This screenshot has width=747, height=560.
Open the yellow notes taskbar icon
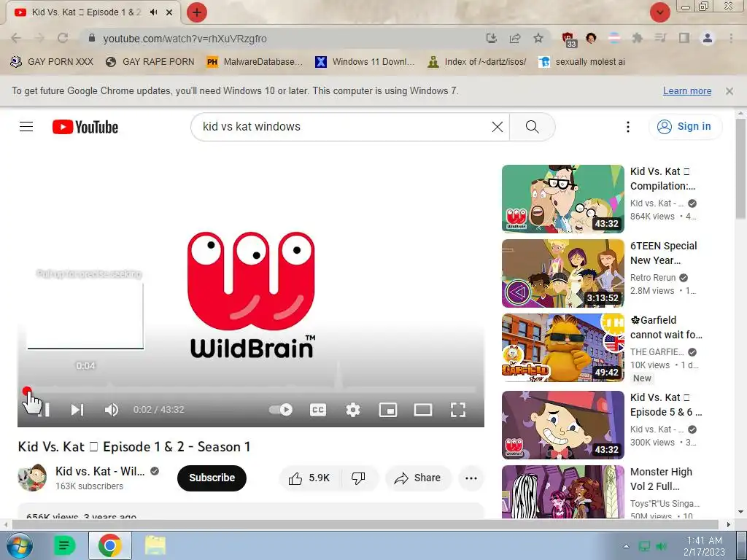[155, 545]
